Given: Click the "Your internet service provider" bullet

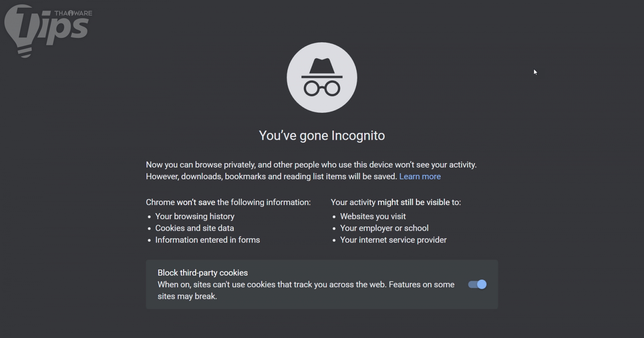Looking at the screenshot, I should pos(393,240).
